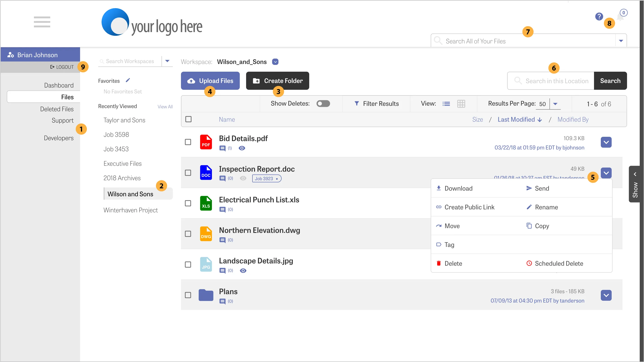
Task: Click the Inspection Report DOC file icon
Action: tap(206, 173)
